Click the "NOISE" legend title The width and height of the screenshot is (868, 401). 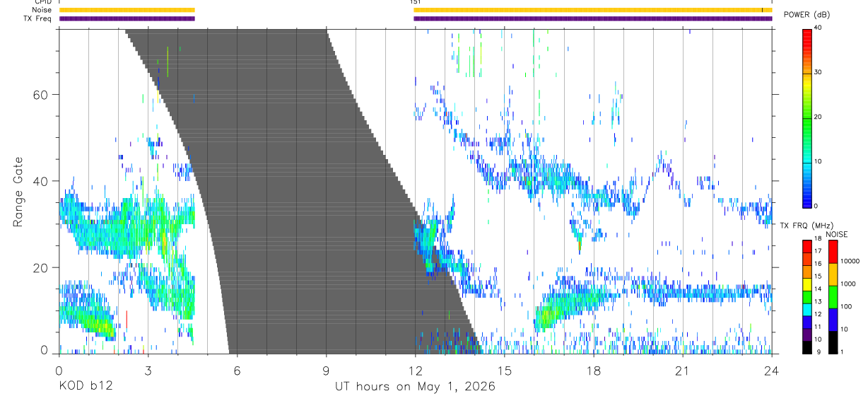pos(836,234)
